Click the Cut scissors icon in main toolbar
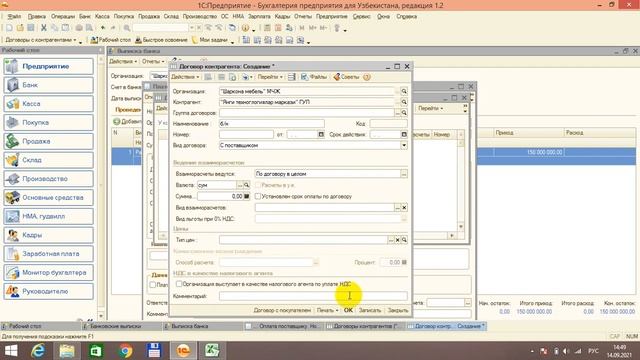 coord(44,28)
